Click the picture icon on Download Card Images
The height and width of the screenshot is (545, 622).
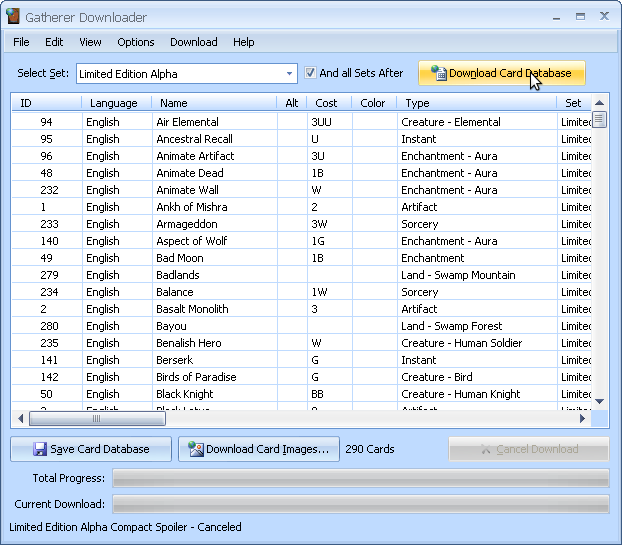pyautogui.click(x=196, y=449)
